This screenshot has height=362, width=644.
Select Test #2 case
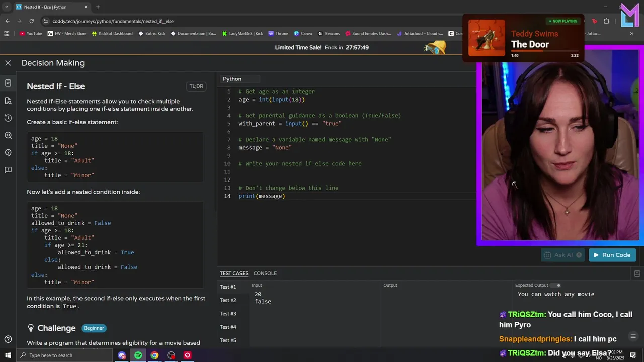click(228, 300)
